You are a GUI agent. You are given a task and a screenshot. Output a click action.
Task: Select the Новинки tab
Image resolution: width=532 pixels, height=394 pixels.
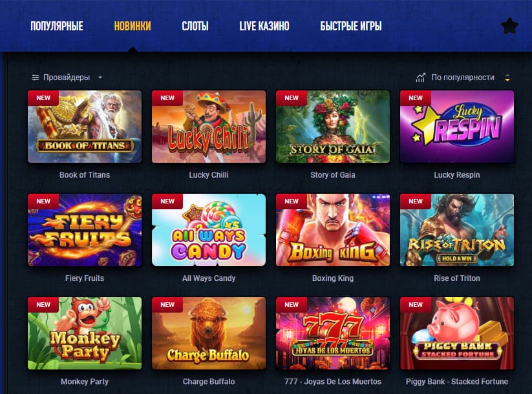pyautogui.click(x=133, y=26)
